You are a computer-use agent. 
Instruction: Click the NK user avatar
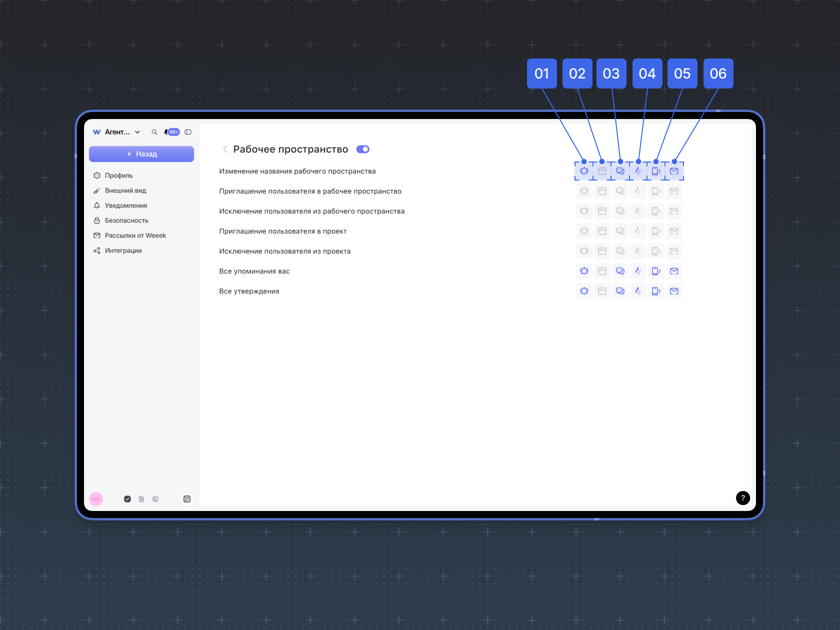pyautogui.click(x=96, y=499)
